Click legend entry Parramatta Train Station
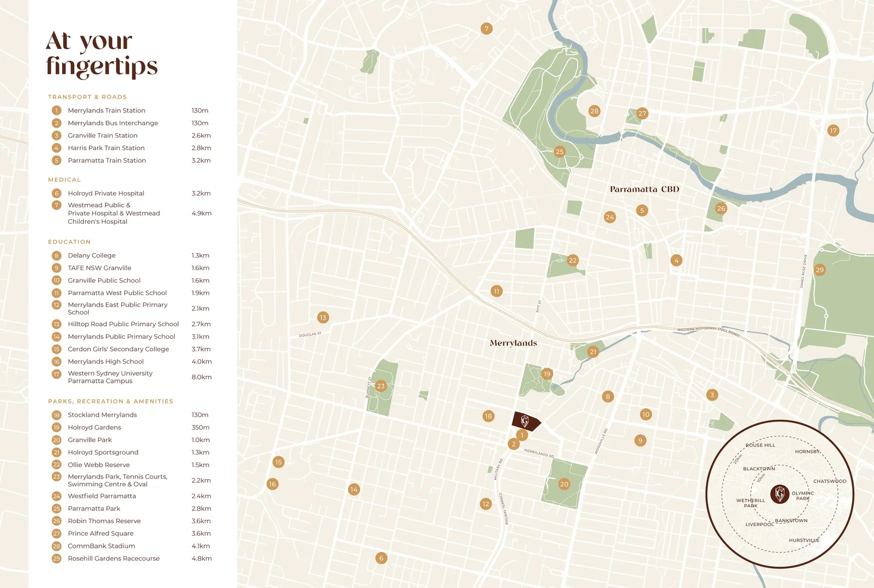874x588 pixels. point(107,161)
